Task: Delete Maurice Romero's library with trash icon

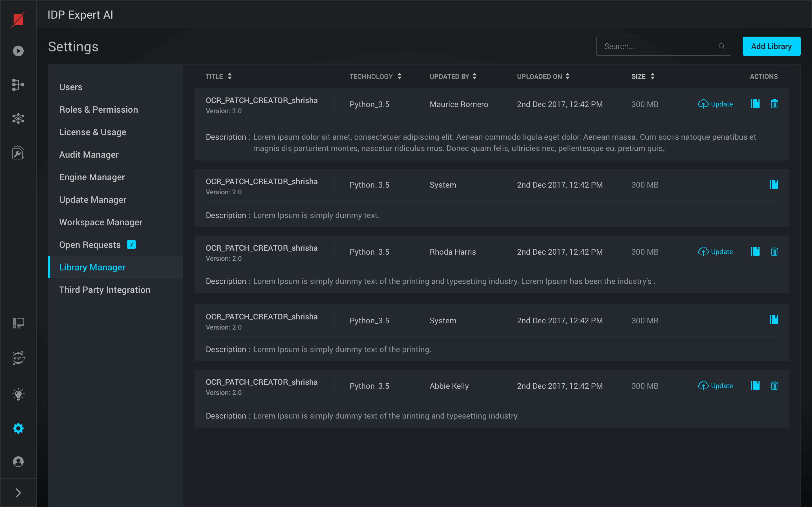Action: [x=774, y=104]
